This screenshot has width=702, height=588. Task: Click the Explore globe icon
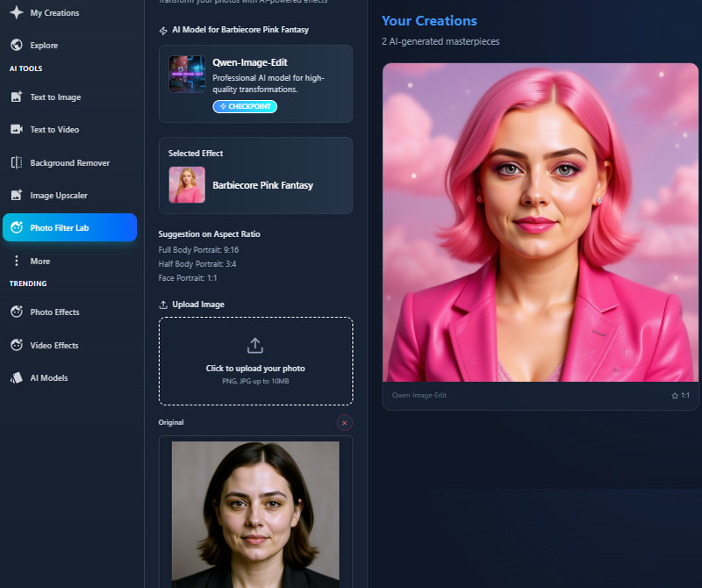(x=17, y=45)
